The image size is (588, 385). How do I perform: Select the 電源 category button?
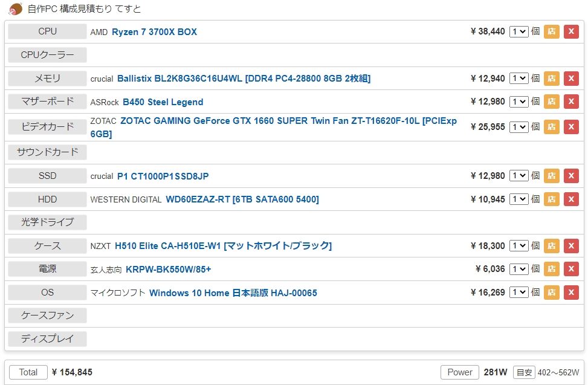47,269
